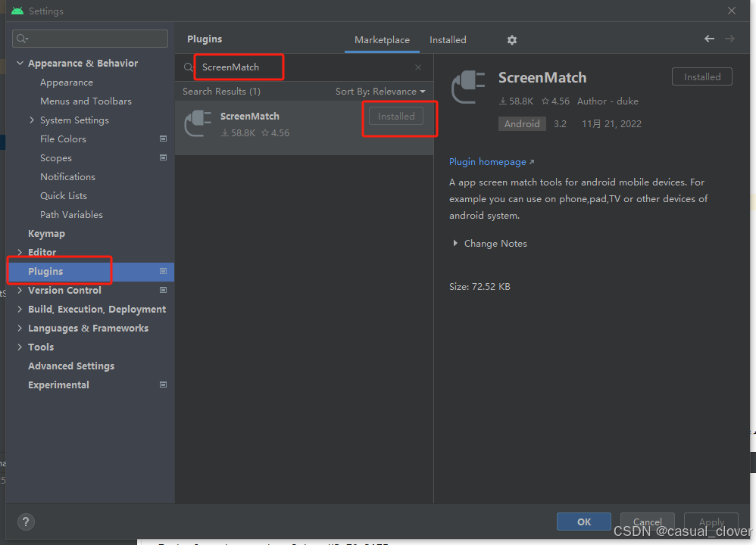Click the project-level marker icon beside Experimental
756x545 pixels.
163,385
